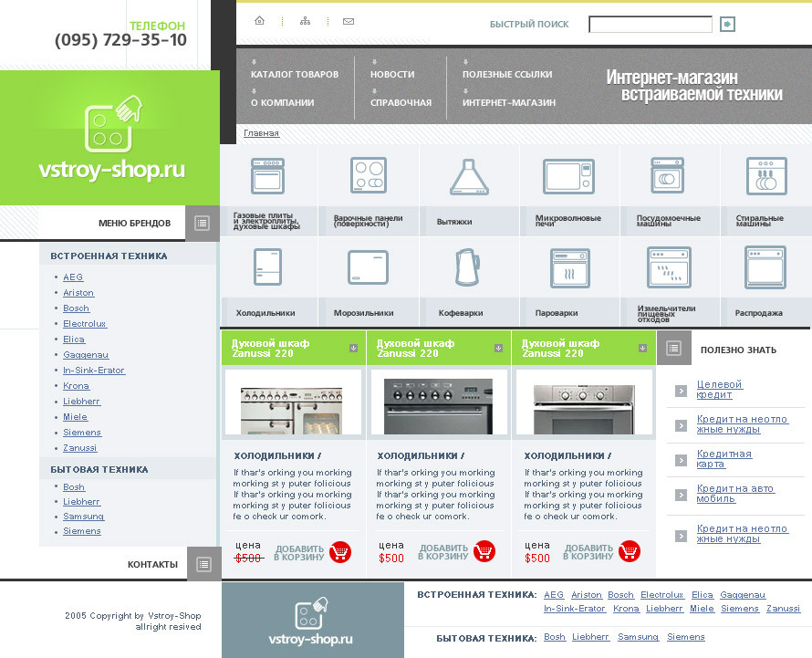Screen dimensions: 812x658
Task: Select the Вытяжки hood category icon
Action: 469,177
